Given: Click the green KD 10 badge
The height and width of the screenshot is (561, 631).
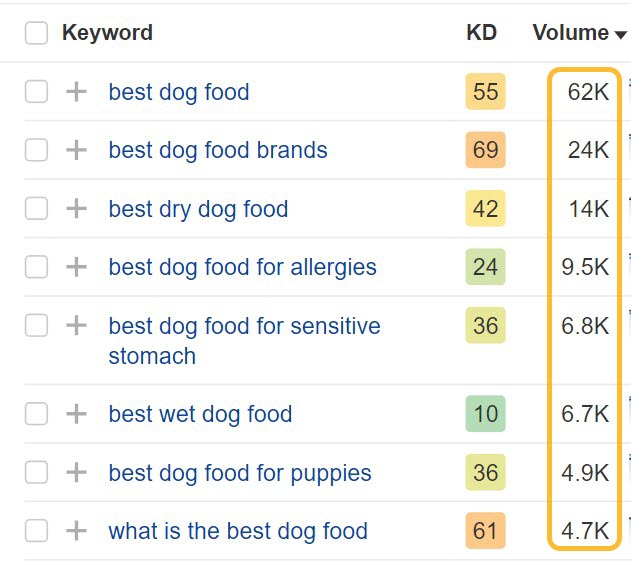Looking at the screenshot, I should pos(485,414).
